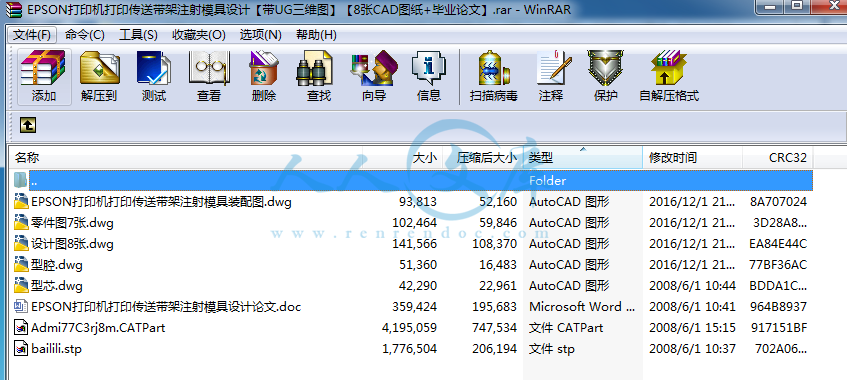
Task: Click the up-one-level folder arrow icon
Action: click(x=28, y=125)
